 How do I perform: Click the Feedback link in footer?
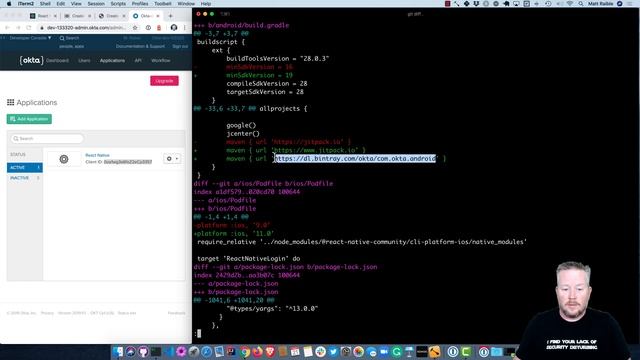176,313
